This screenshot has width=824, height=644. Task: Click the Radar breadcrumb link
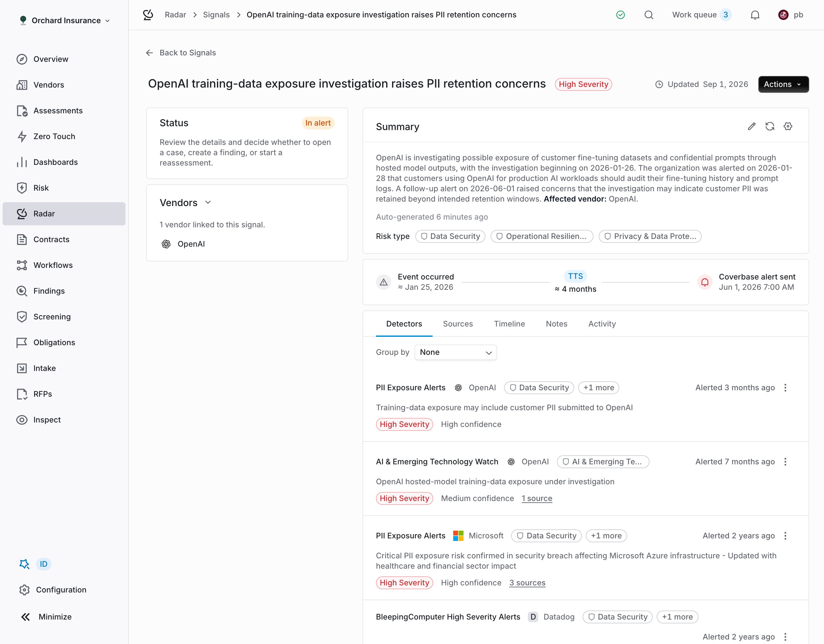pos(175,15)
